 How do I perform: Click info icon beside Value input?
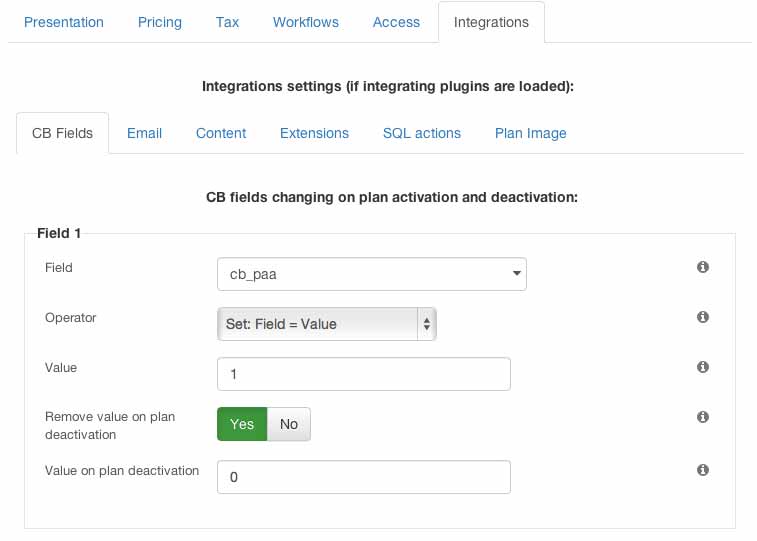tap(702, 367)
